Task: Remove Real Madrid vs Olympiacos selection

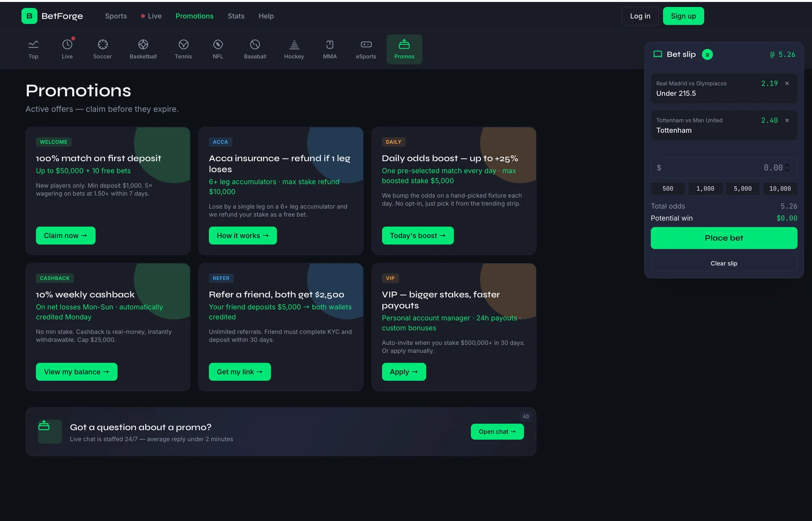Action: [x=787, y=84]
